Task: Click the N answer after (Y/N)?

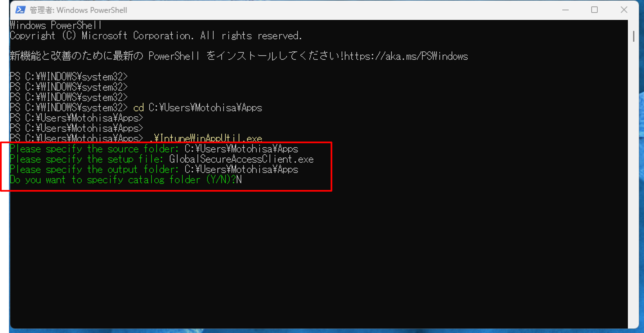Action: click(x=239, y=180)
